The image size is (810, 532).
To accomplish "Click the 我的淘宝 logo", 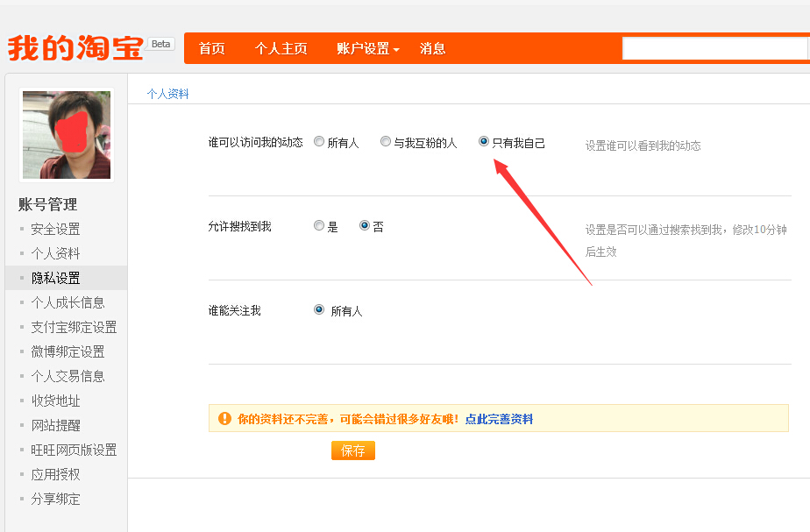I will 75,48.
